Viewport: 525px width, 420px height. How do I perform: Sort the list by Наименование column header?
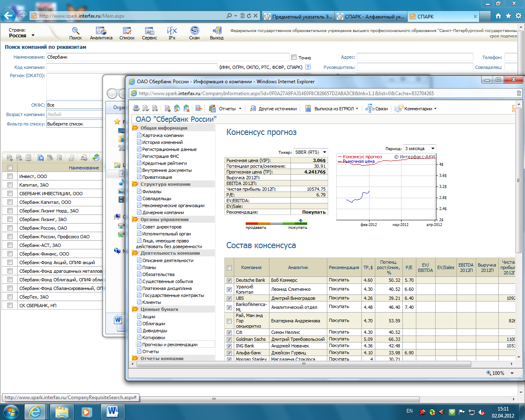[84, 168]
